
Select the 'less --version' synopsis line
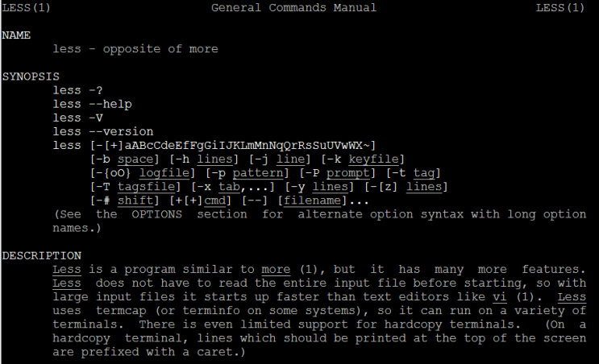point(103,131)
